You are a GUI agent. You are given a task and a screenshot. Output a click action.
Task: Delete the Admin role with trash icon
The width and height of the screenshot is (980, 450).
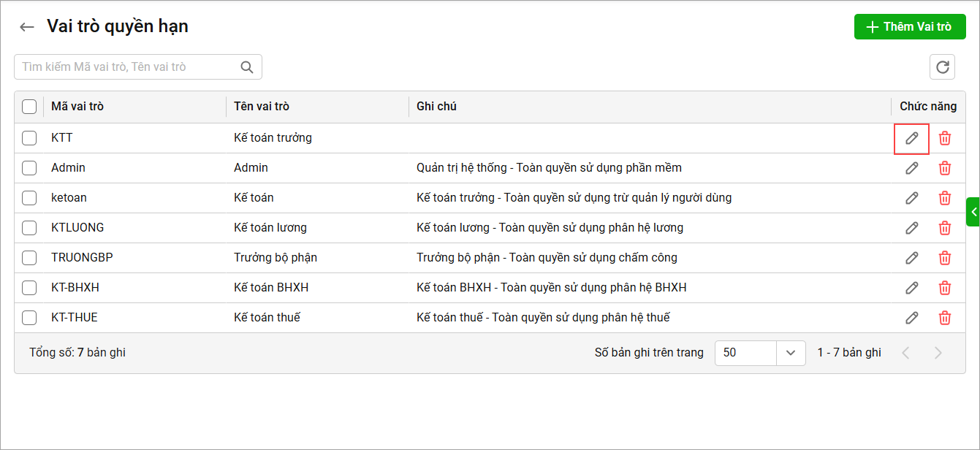tap(945, 168)
